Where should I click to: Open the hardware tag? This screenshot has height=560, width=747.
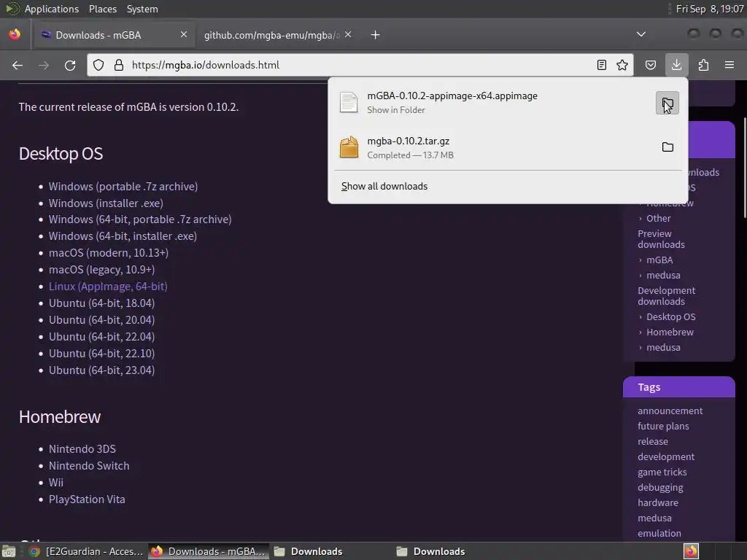pos(658,503)
